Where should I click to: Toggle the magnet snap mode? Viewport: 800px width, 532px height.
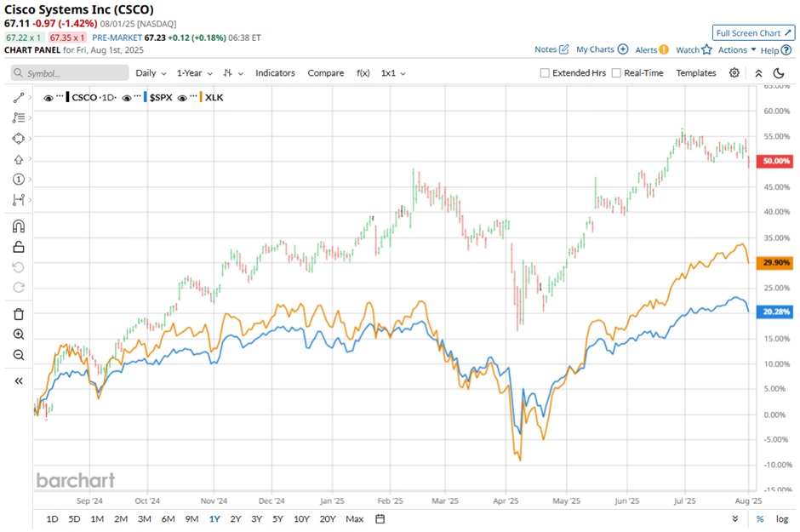[19, 226]
